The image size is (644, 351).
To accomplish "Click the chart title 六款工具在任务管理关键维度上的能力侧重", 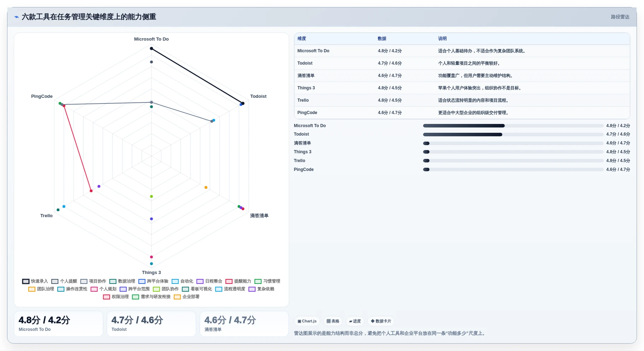I will point(89,17).
